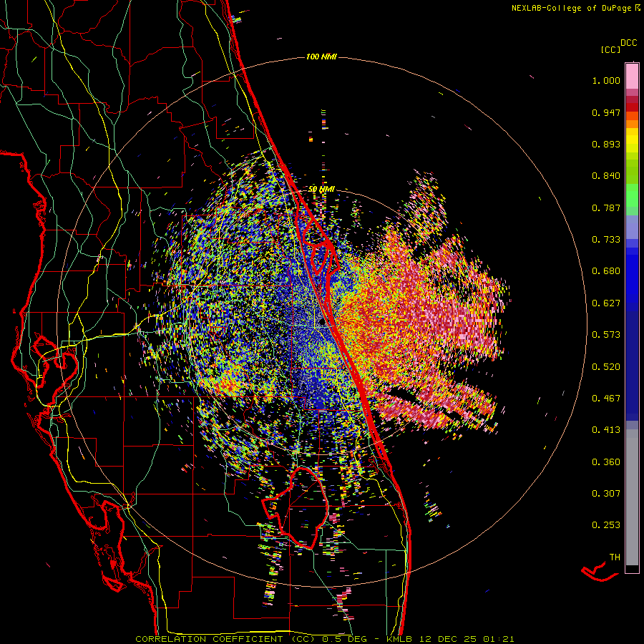Select the 1.000 scale value
The height and width of the screenshot is (644, 644).
coord(606,80)
